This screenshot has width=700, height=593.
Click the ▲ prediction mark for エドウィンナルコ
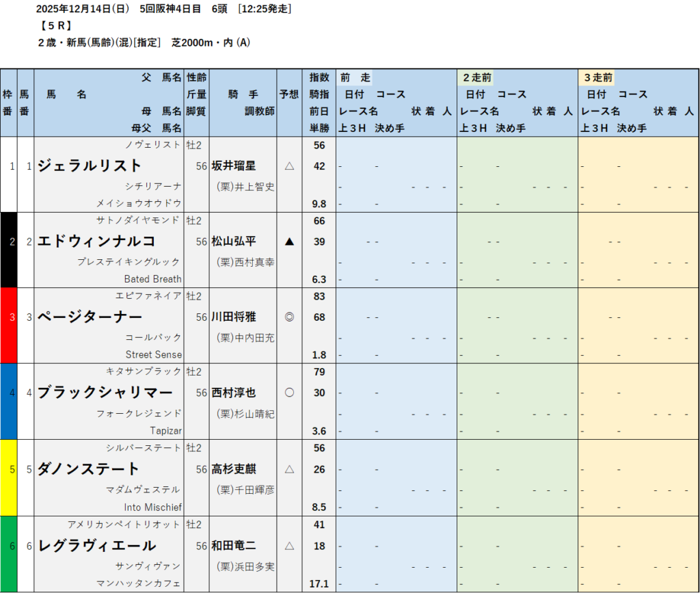[289, 241]
